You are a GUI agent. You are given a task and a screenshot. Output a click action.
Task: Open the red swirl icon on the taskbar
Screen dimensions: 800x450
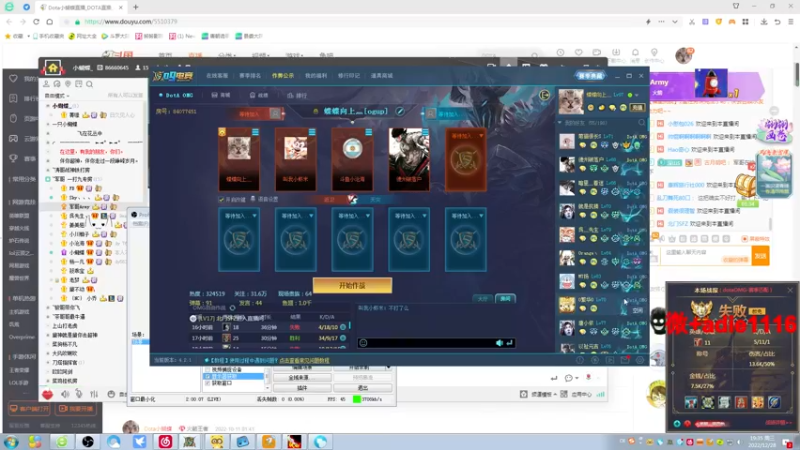point(165,441)
